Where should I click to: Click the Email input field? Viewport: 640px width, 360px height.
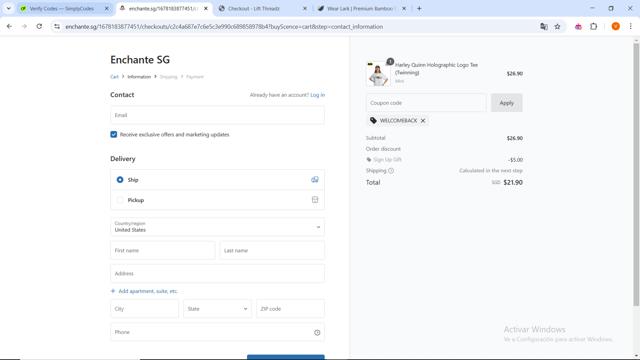pyautogui.click(x=218, y=115)
